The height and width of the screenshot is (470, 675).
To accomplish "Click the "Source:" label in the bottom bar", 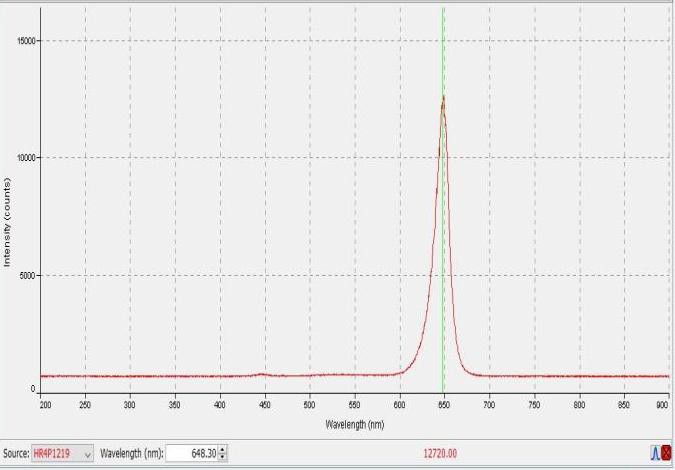I will click(15, 453).
